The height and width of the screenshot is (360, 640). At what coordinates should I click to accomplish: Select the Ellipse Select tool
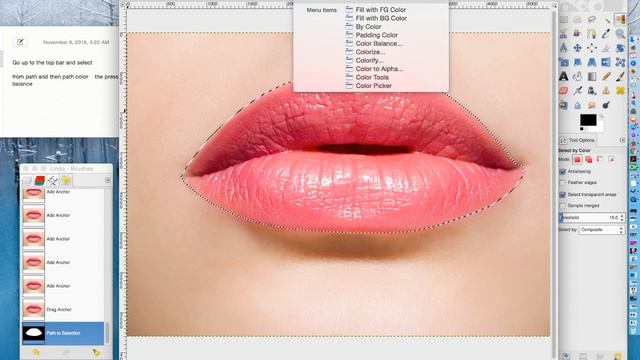[578, 19]
